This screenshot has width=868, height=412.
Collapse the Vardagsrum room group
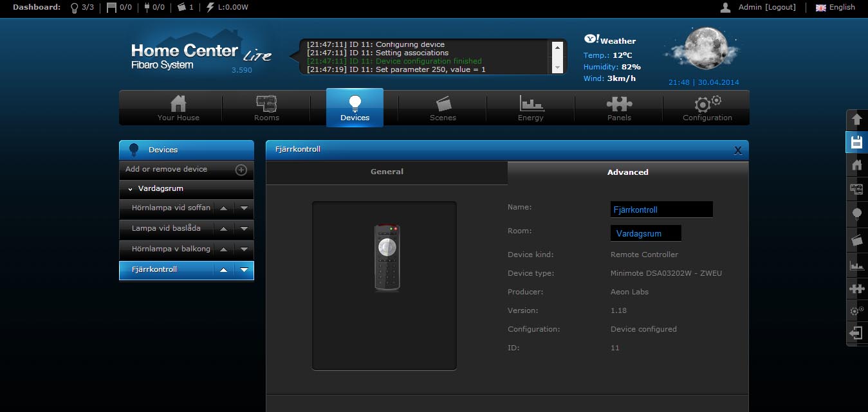pyautogui.click(x=131, y=189)
